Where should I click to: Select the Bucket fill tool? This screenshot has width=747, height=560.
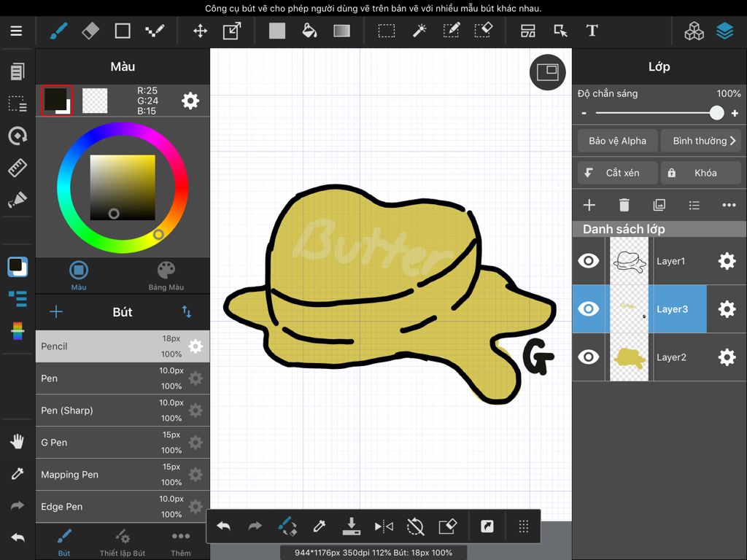coord(309,31)
